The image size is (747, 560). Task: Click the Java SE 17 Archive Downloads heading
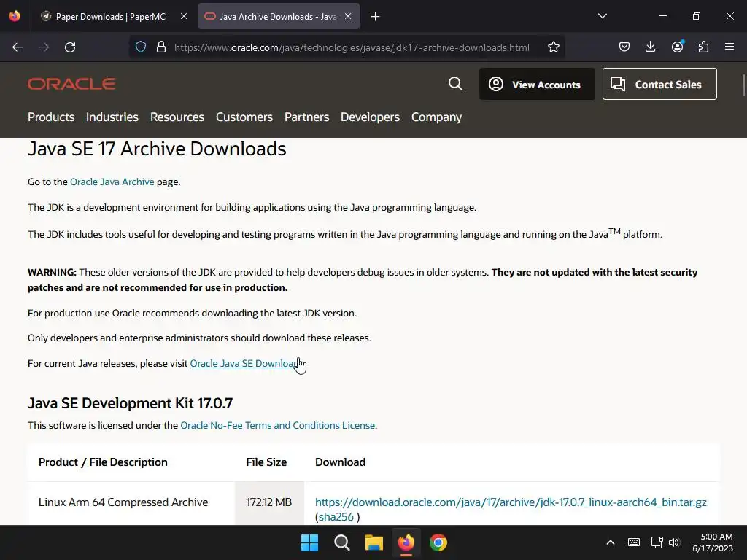[157, 149]
